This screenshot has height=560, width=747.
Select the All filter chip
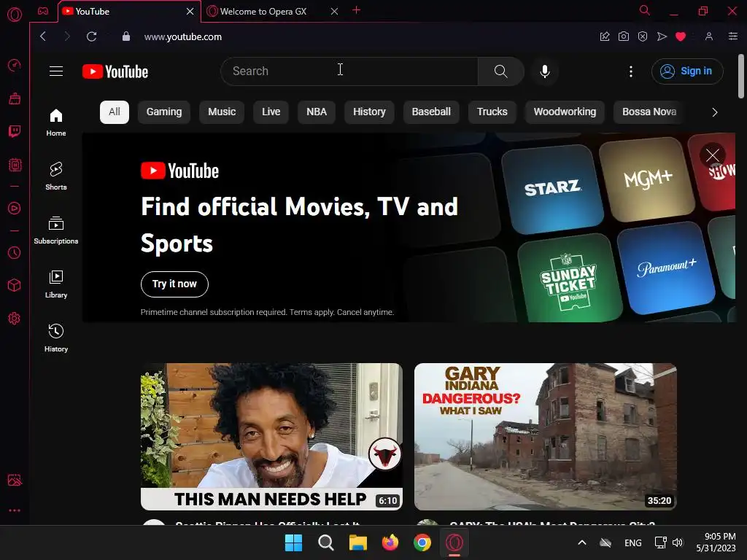(x=115, y=112)
